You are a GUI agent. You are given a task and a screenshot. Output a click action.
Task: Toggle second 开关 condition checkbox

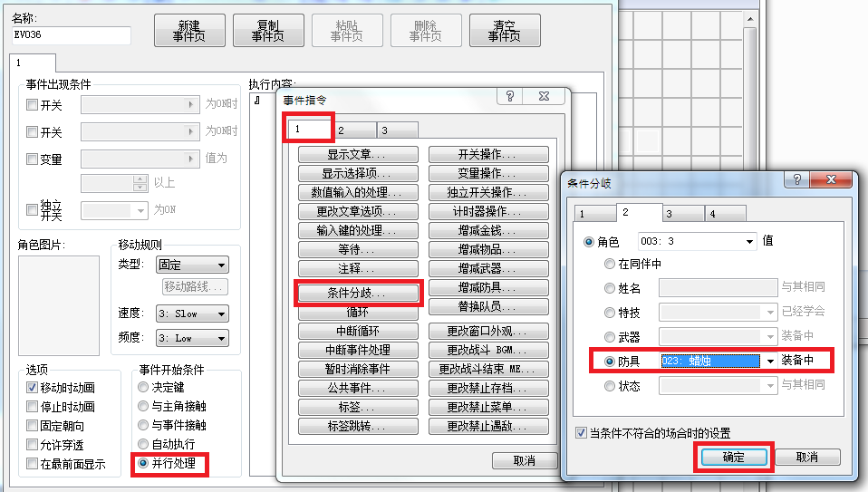32,131
